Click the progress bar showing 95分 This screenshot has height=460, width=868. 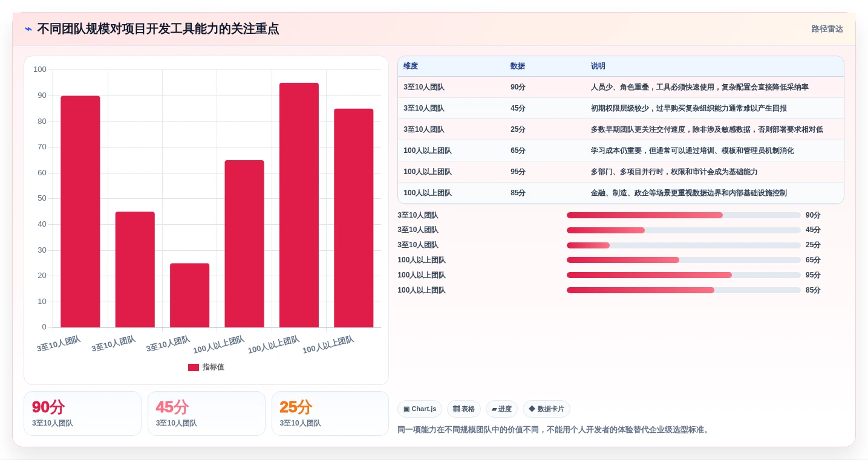click(684, 275)
